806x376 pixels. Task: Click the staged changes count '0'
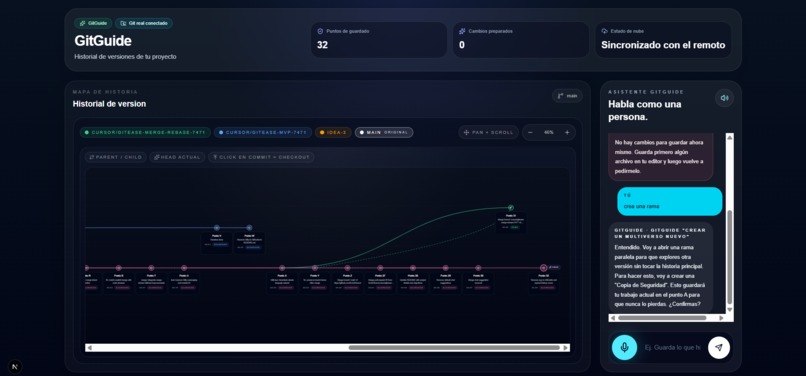[x=462, y=45]
